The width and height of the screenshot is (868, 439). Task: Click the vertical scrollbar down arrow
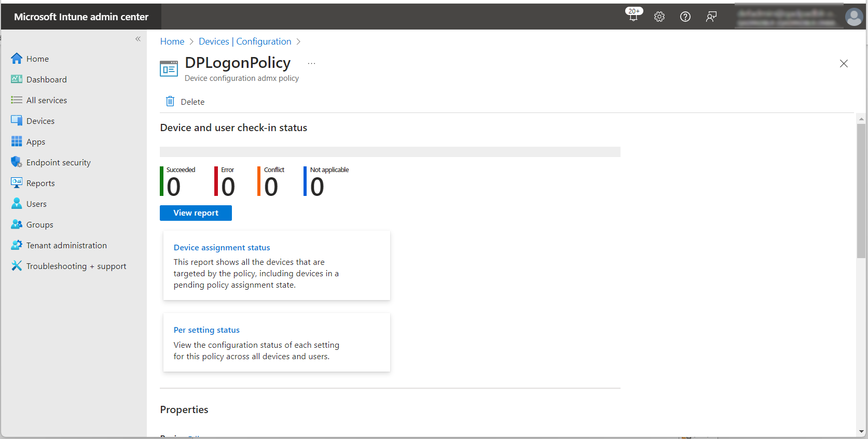tap(861, 431)
